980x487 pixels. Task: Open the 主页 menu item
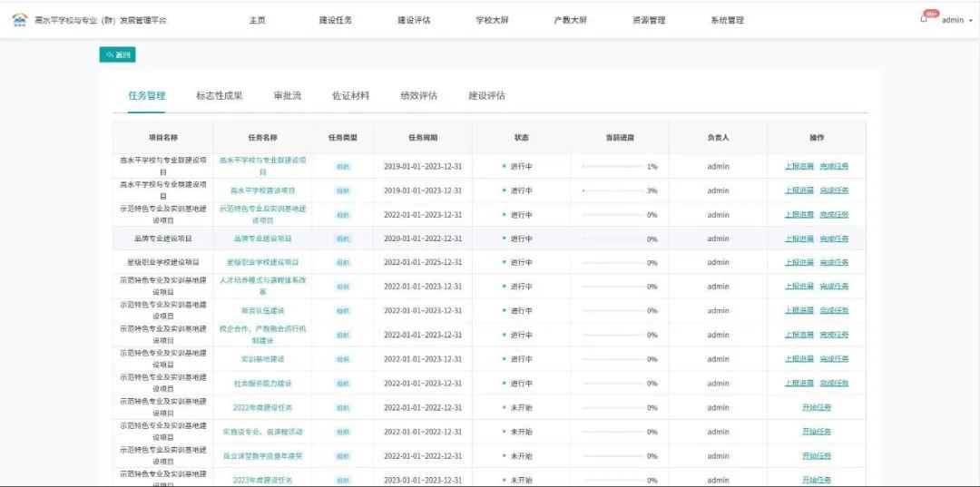[x=257, y=20]
